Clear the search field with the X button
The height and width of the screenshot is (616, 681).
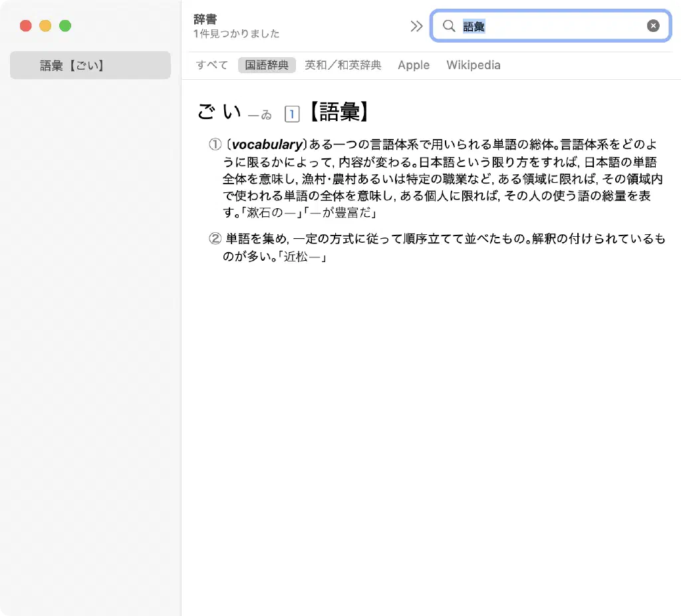click(x=653, y=26)
